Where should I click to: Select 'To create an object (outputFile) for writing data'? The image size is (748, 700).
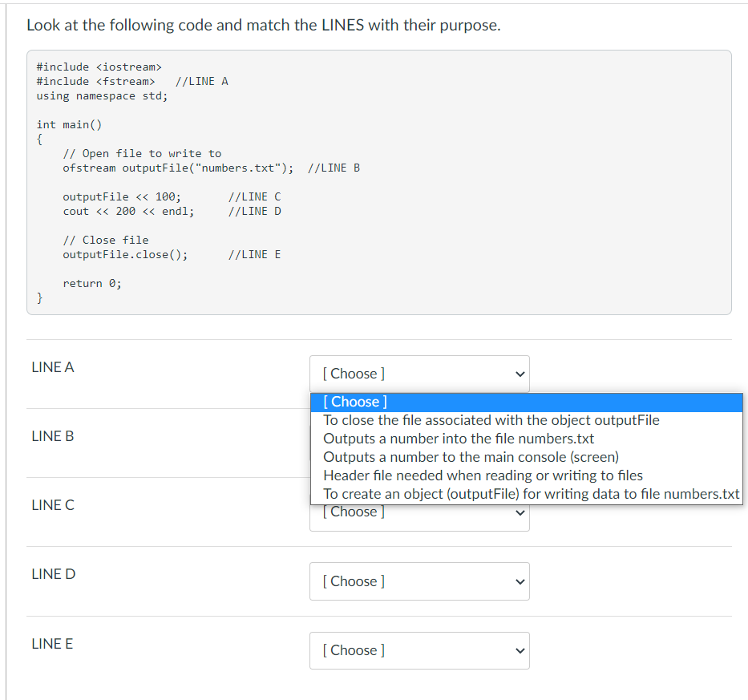point(532,493)
